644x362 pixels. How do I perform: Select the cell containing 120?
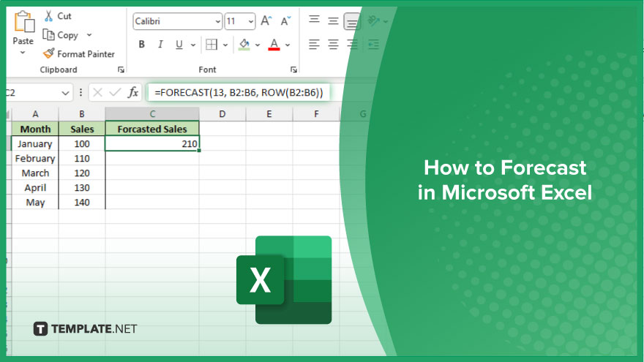82,173
